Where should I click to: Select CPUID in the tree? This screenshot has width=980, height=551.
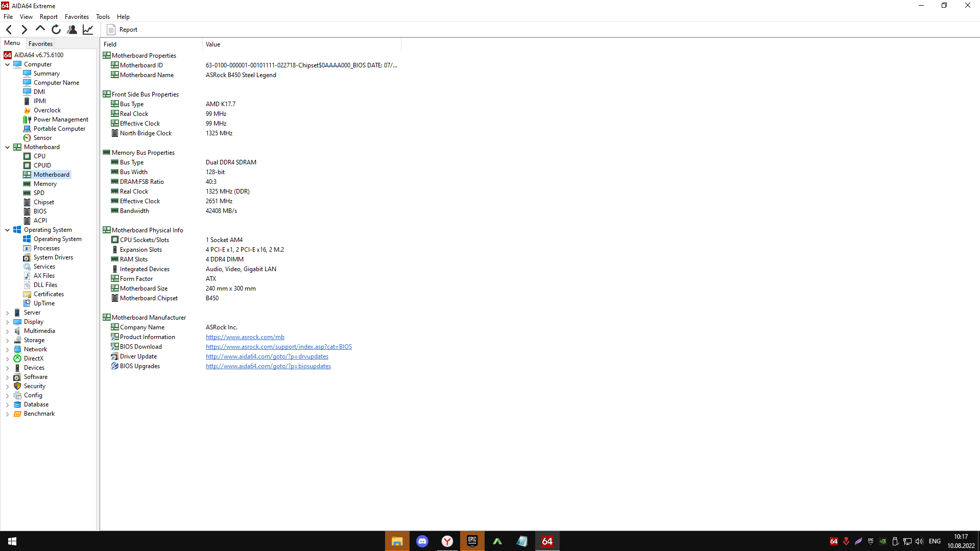42,165
